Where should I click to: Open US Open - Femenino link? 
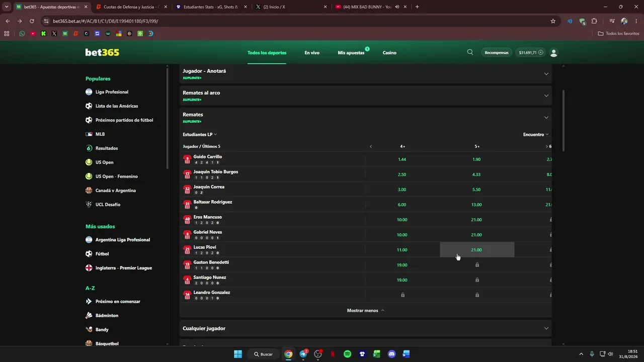coord(117,176)
